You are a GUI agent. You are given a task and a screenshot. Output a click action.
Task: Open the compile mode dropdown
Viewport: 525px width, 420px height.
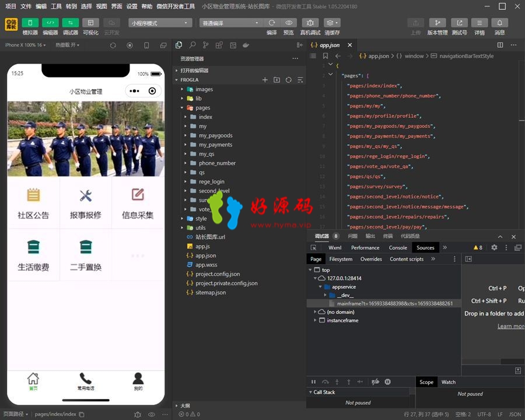click(231, 23)
